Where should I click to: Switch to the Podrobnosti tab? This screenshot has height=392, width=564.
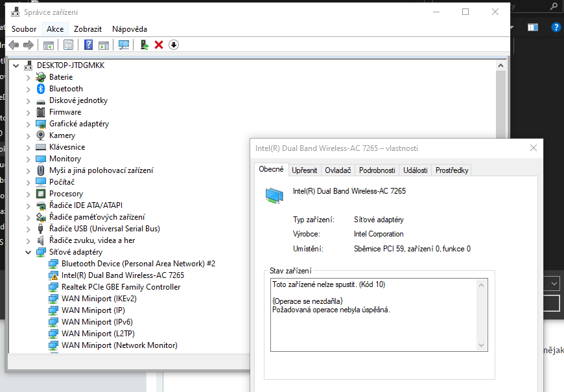coord(377,170)
